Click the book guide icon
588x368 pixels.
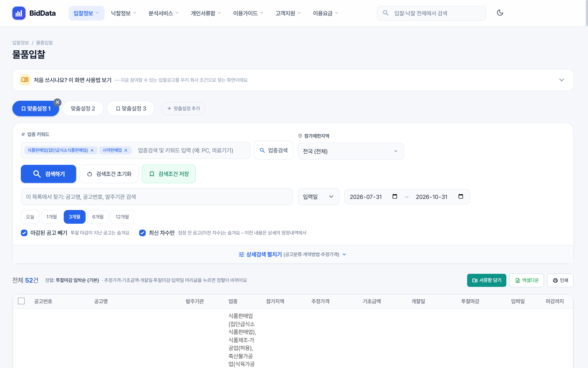pyautogui.click(x=25, y=80)
